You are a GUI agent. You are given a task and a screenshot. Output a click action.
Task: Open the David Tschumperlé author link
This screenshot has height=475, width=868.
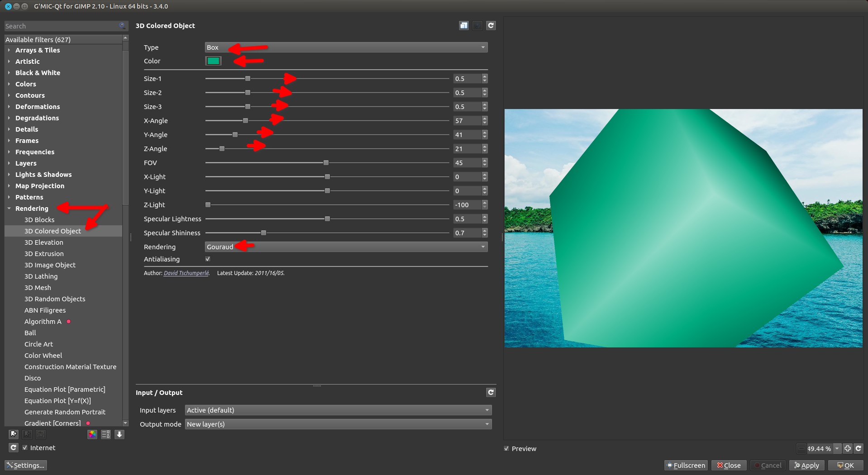[186, 273]
